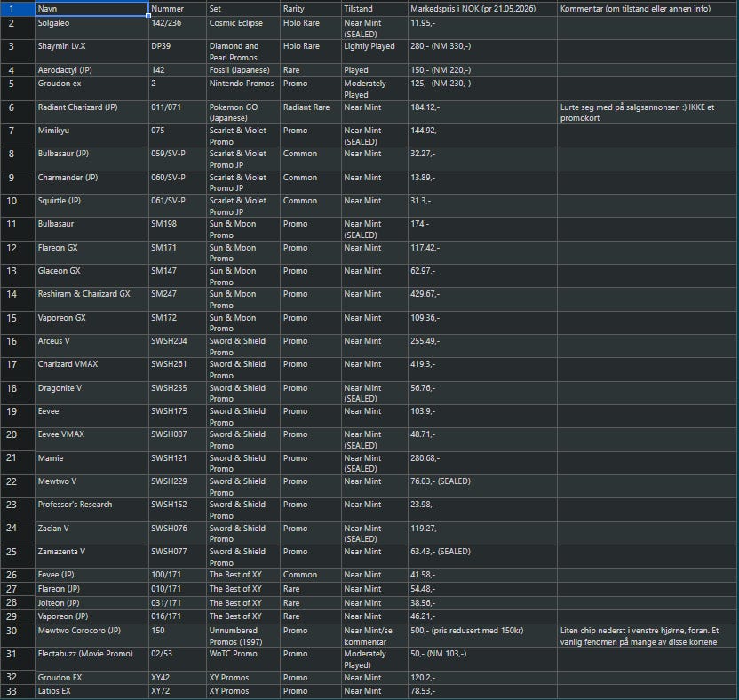The image size is (739, 700).
Task: Select the 'Vaporeon GX' cell
Action: pyautogui.click(x=91, y=322)
